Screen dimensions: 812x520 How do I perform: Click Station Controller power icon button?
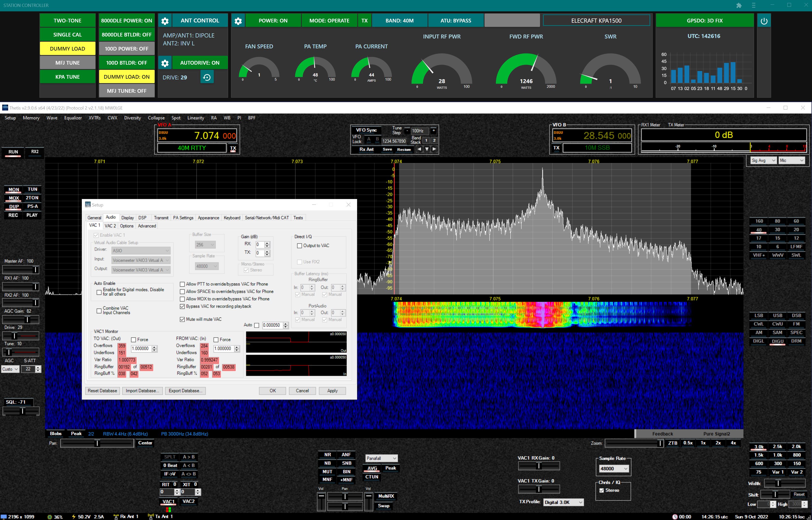pyautogui.click(x=764, y=20)
